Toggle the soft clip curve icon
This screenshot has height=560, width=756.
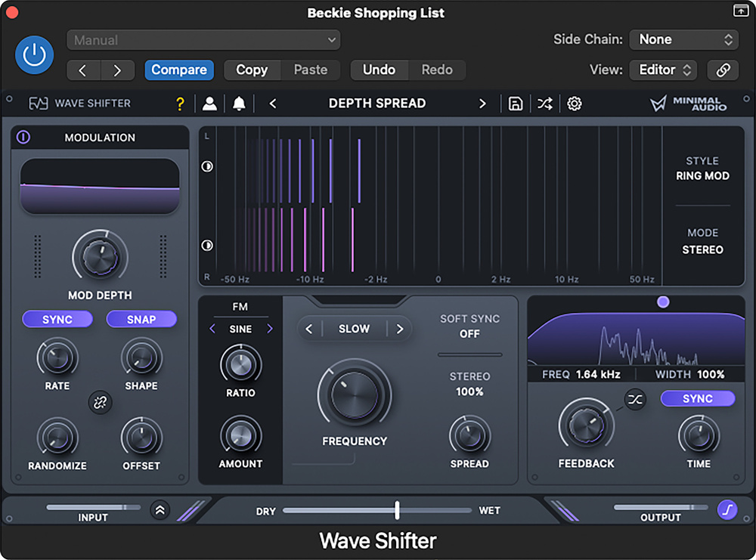tap(727, 510)
